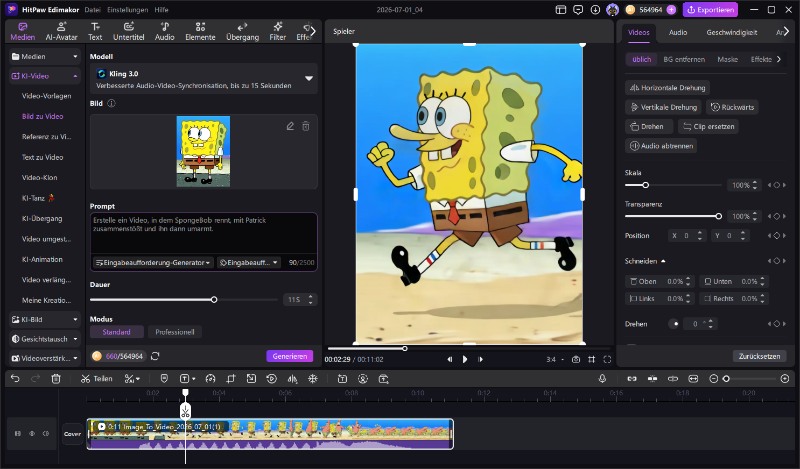
Task: Switch to the Audio properties tab
Action: tap(678, 32)
